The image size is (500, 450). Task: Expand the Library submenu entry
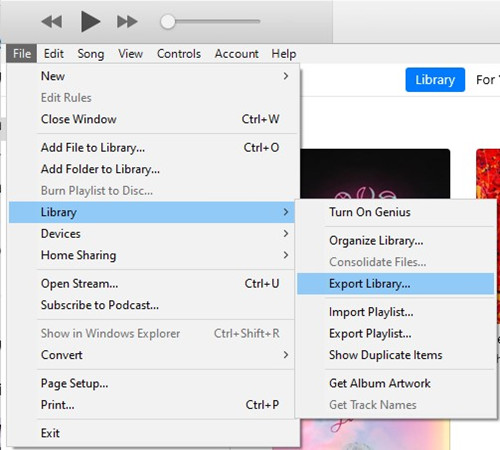click(152, 212)
